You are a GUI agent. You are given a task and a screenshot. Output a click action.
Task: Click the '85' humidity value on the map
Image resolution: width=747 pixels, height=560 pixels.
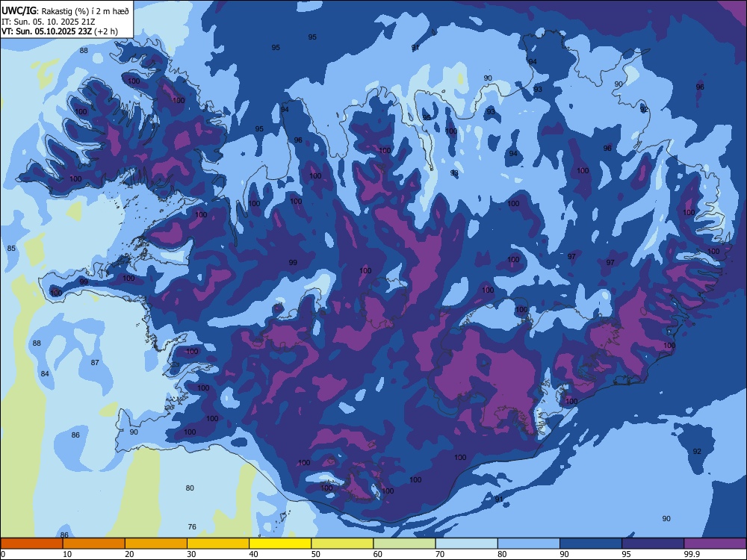tap(11, 249)
